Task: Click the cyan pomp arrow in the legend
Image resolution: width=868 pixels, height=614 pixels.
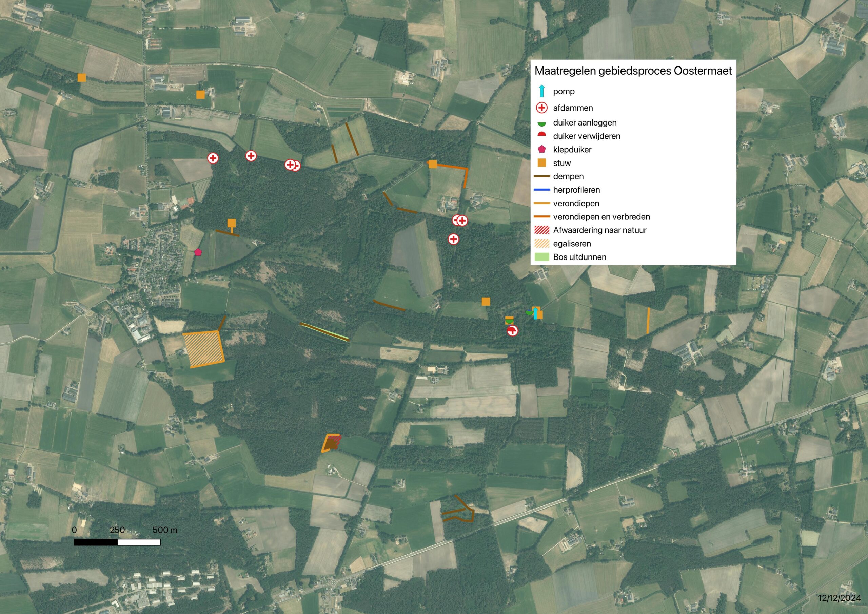Action: 542,91
